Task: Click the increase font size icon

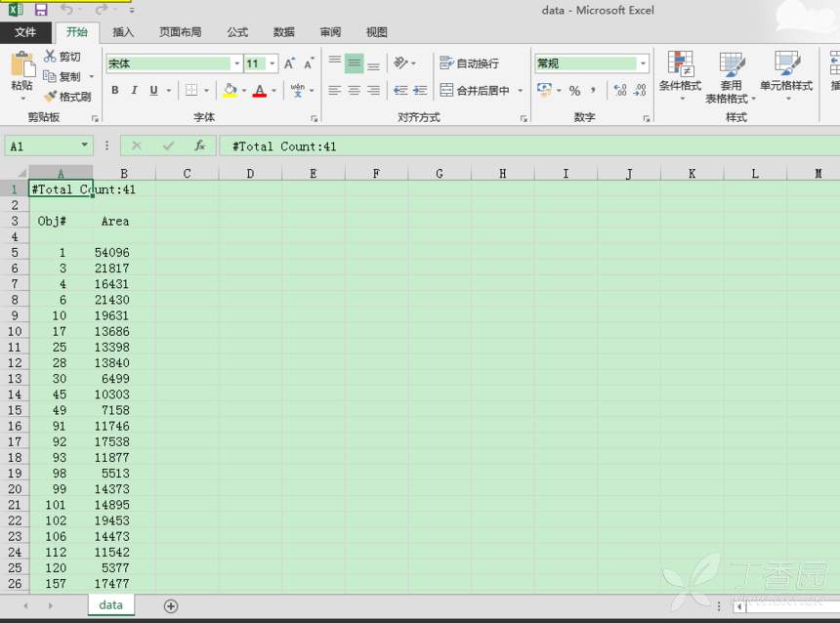Action: 290,63
